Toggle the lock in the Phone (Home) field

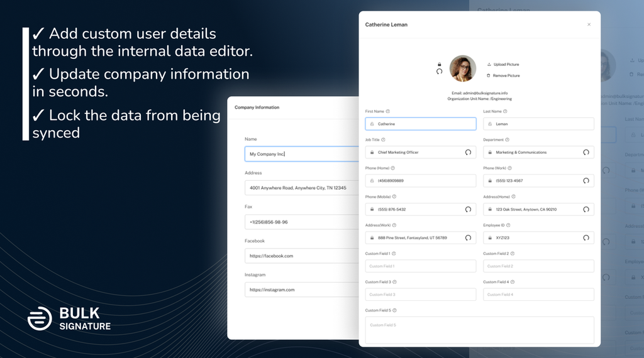point(372,181)
